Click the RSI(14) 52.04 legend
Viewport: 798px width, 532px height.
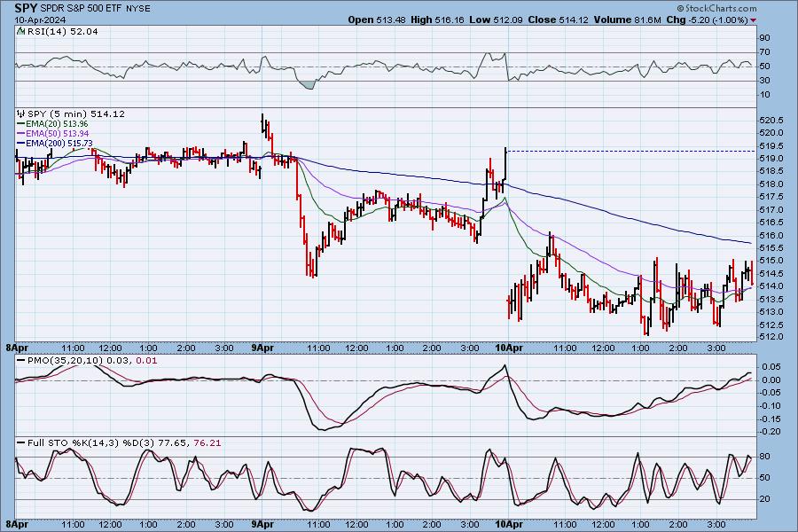point(63,32)
